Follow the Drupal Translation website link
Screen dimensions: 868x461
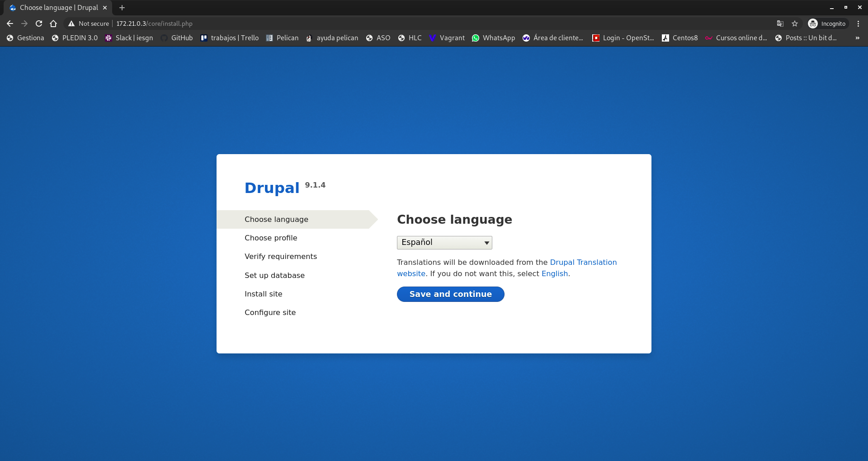(583, 262)
